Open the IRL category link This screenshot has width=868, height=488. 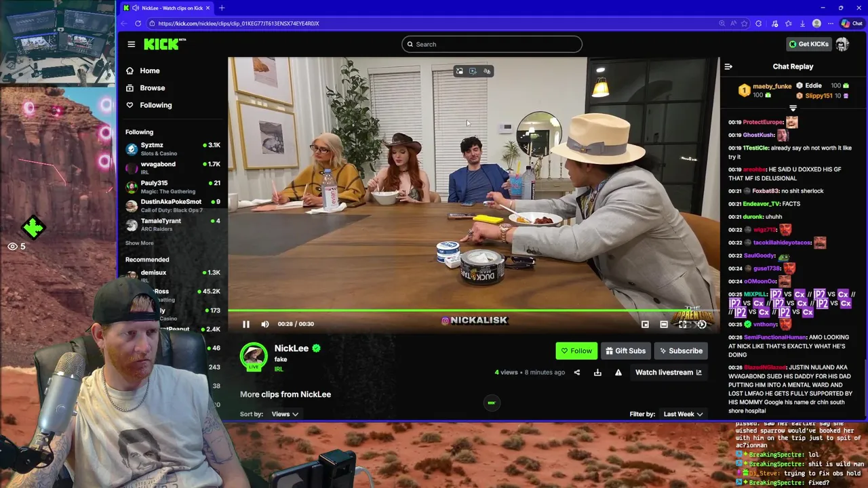pos(278,369)
